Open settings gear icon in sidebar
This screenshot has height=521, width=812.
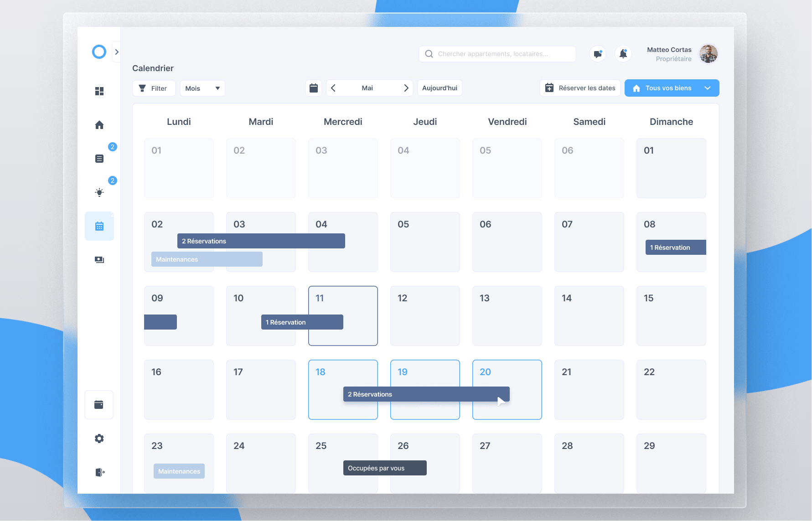pos(99,438)
